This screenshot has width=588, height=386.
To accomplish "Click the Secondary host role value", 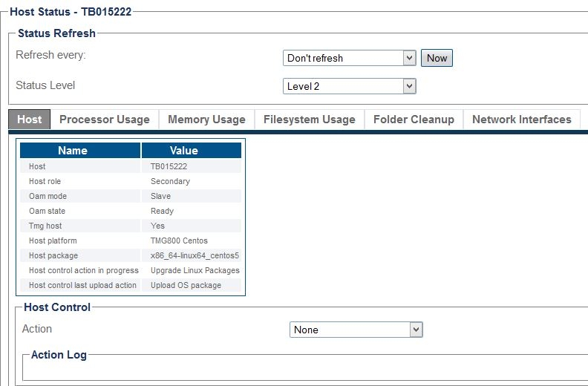I will (x=170, y=182).
